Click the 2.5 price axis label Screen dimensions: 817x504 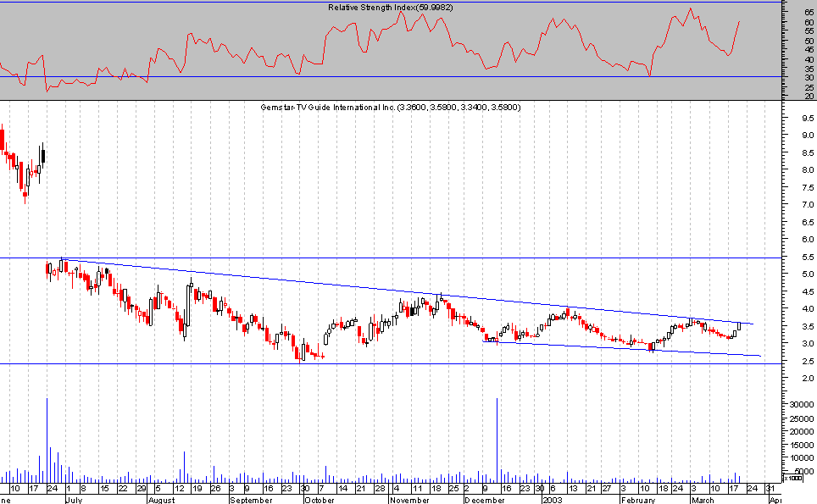(x=808, y=362)
